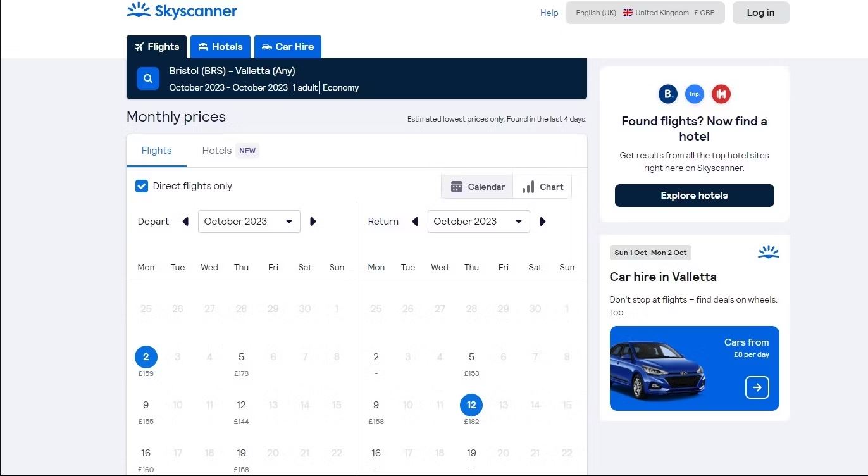Go to previous depart month arrow

(x=185, y=222)
